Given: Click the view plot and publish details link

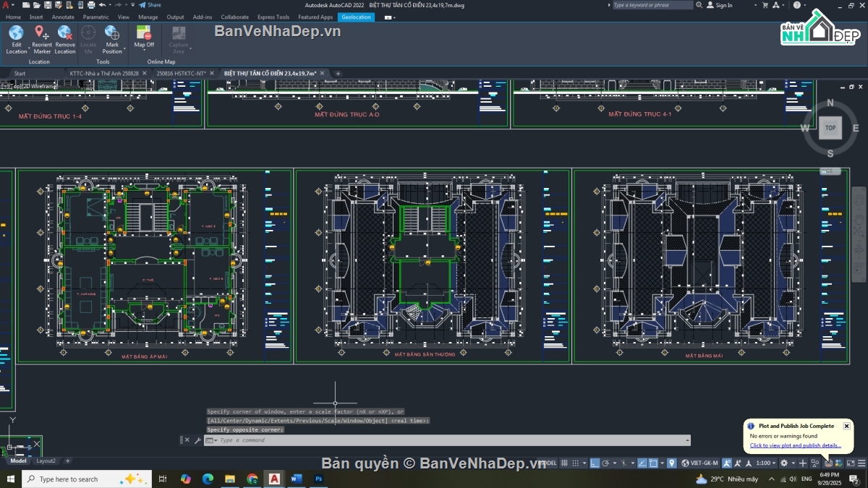Looking at the screenshot, I should pyautogui.click(x=795, y=445).
